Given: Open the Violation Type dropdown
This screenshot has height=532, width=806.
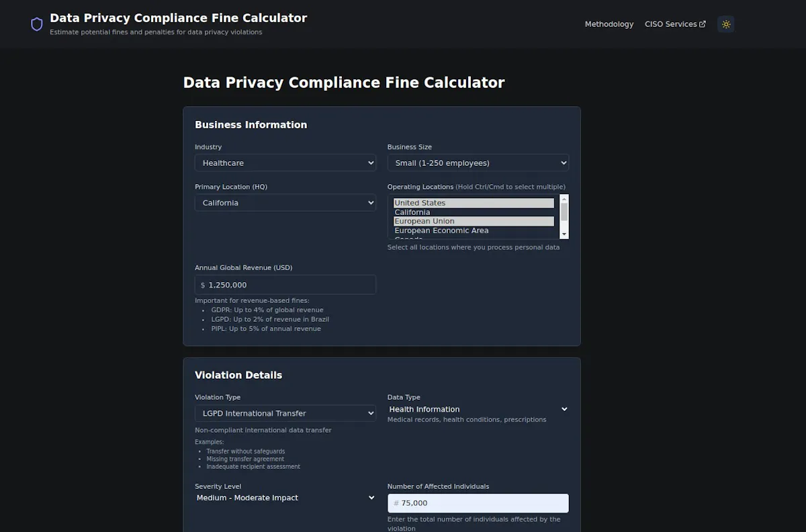Looking at the screenshot, I should (285, 413).
